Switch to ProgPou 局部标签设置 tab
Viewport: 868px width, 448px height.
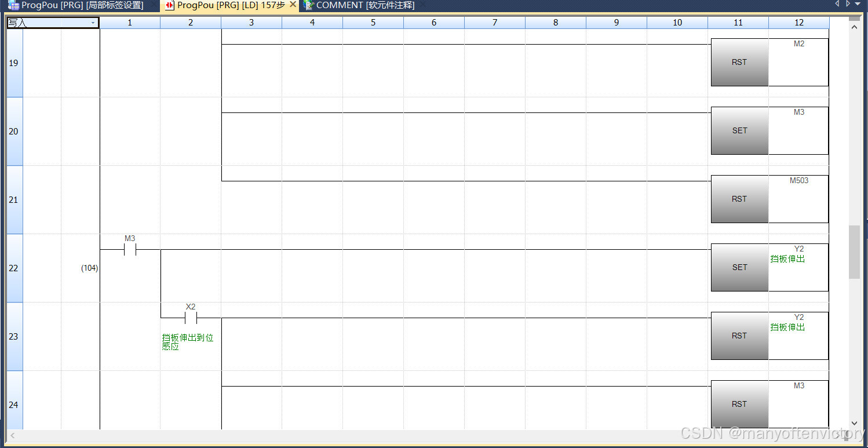pyautogui.click(x=82, y=5)
